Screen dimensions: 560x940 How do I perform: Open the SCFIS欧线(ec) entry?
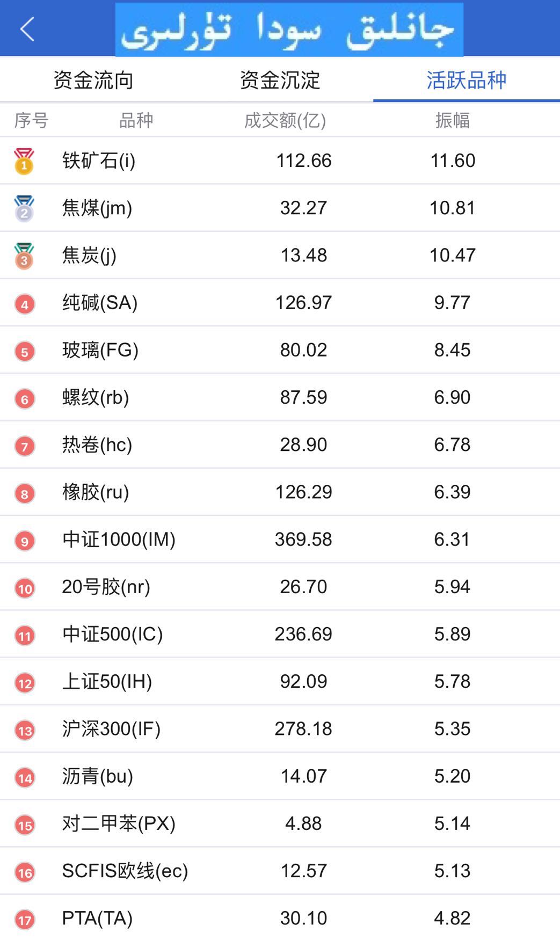click(x=280, y=870)
